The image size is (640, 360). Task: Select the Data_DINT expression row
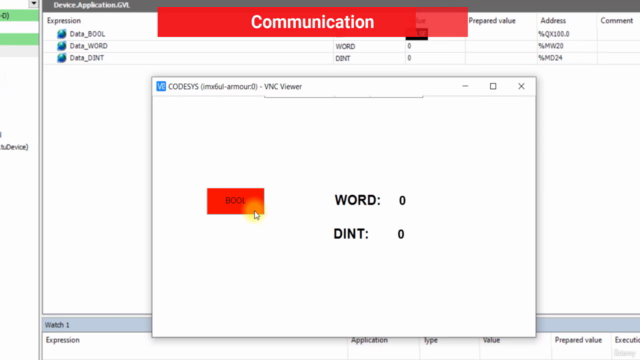(341, 58)
